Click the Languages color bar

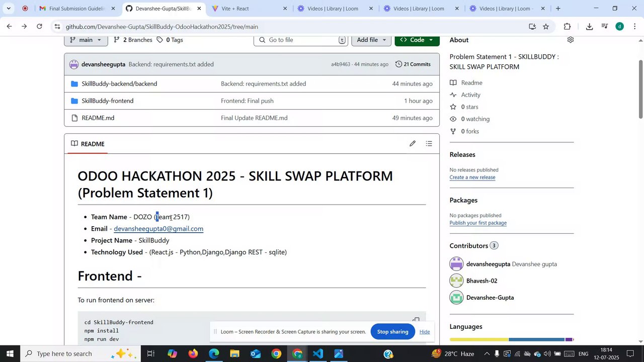pos(512,340)
